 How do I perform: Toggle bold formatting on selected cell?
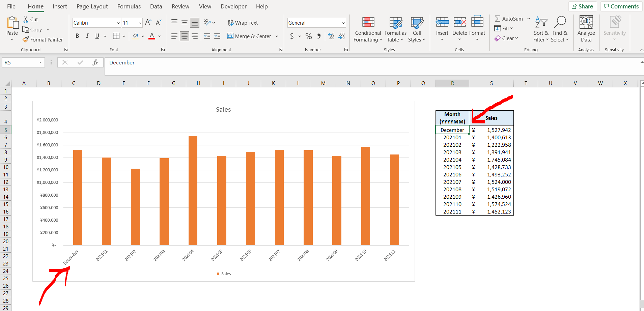click(x=77, y=36)
